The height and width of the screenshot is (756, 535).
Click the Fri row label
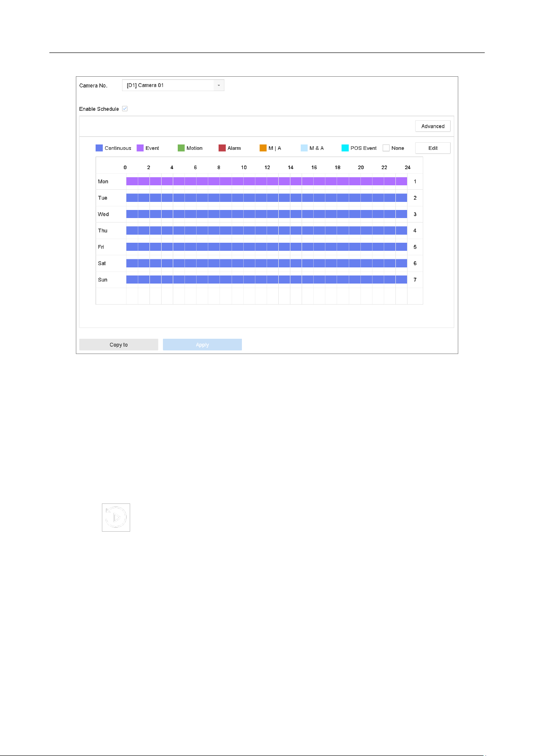pyautogui.click(x=101, y=247)
